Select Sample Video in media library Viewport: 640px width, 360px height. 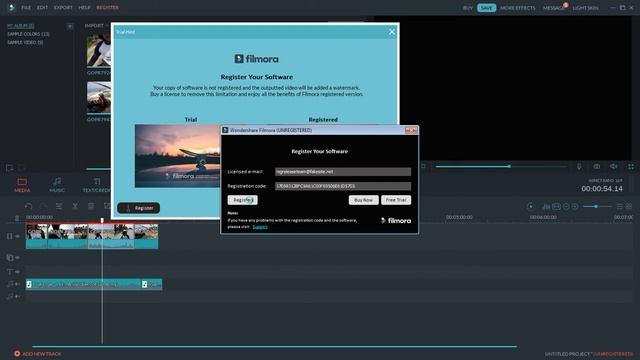pyautogui.click(x=25, y=42)
